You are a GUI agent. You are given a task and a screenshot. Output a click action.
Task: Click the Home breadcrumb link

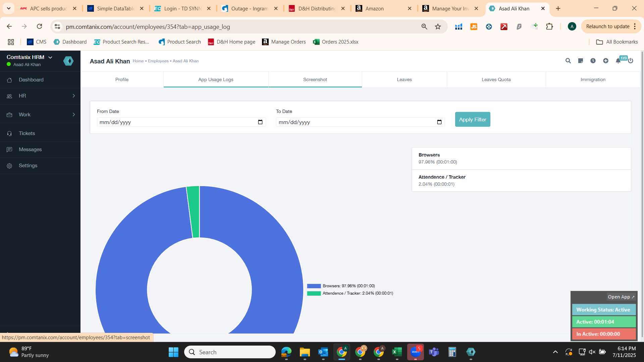(x=138, y=61)
